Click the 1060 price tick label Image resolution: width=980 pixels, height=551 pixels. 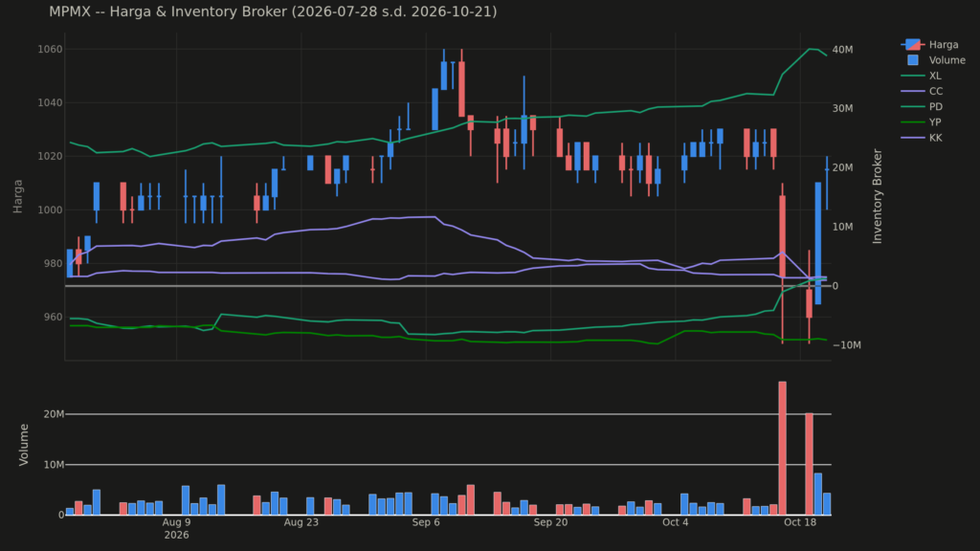pos(50,50)
